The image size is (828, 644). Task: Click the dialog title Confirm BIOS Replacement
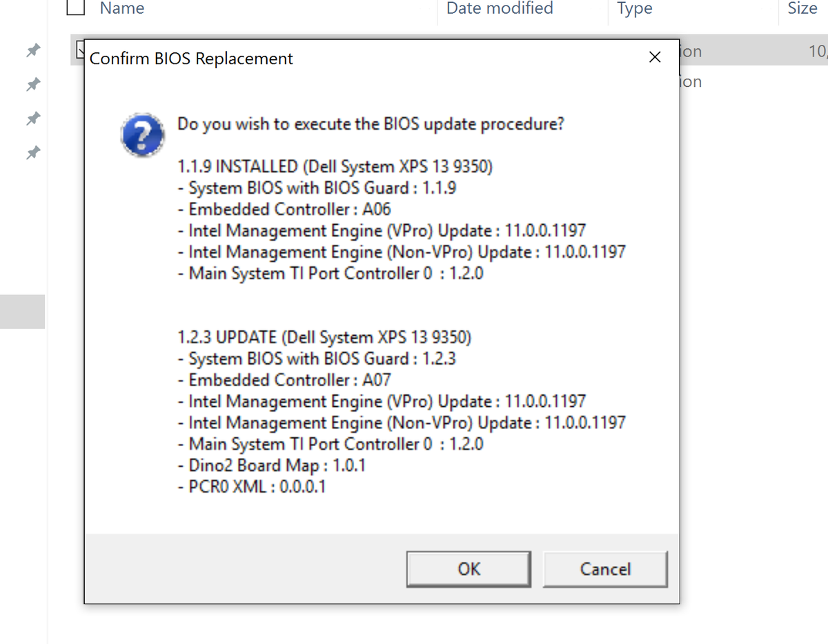click(190, 59)
